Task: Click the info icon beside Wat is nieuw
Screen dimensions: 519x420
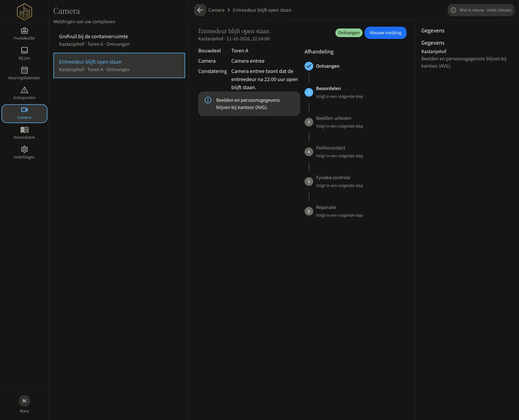Action: pos(453,10)
